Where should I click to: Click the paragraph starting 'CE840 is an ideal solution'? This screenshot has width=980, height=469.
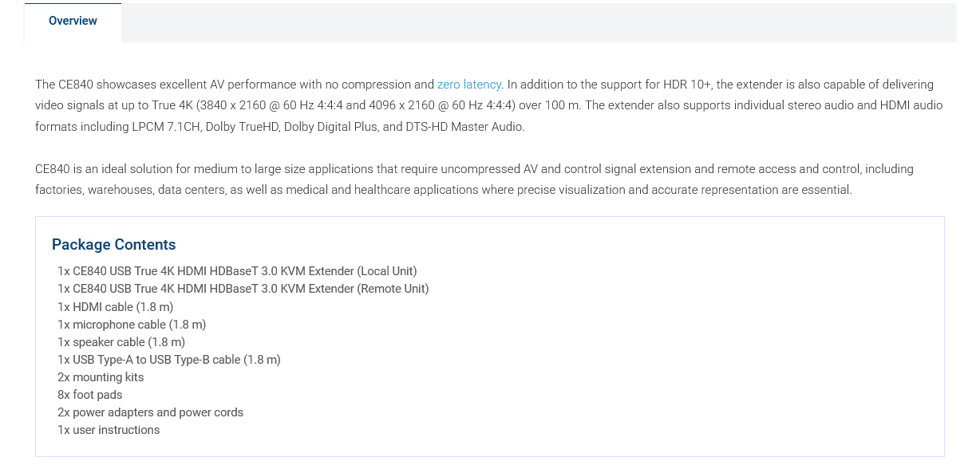[475, 179]
